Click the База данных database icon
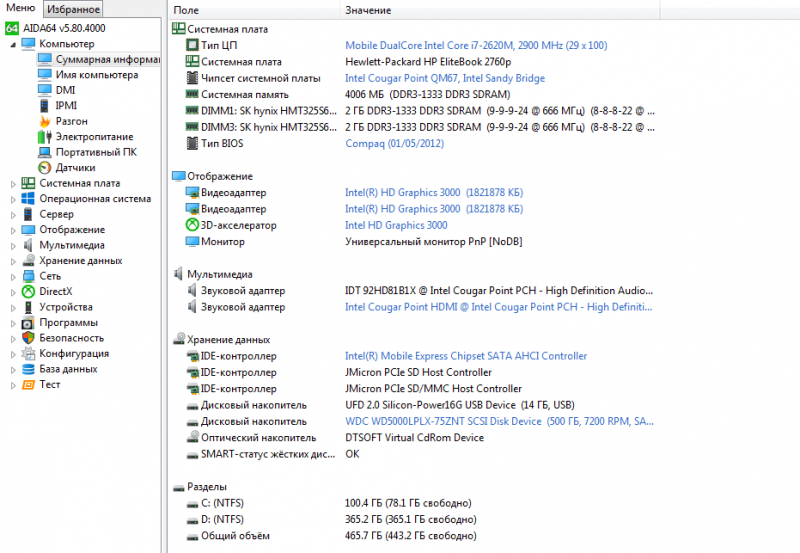Screen dimensions: 800x553 tap(28, 369)
